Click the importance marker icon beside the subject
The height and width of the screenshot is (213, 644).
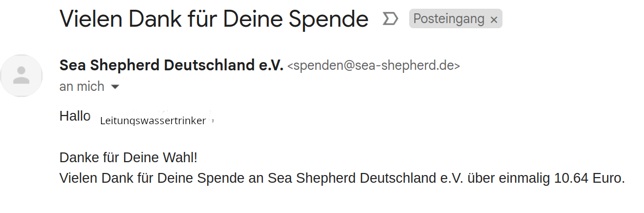(390, 20)
